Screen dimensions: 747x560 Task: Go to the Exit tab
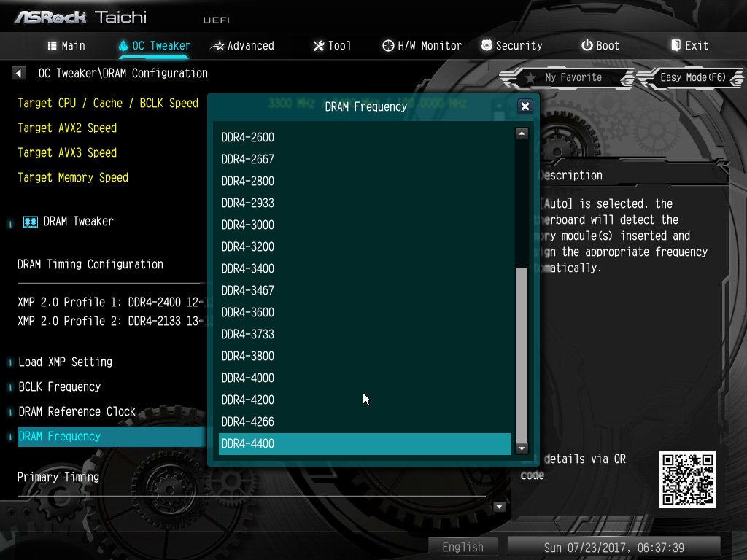click(690, 46)
